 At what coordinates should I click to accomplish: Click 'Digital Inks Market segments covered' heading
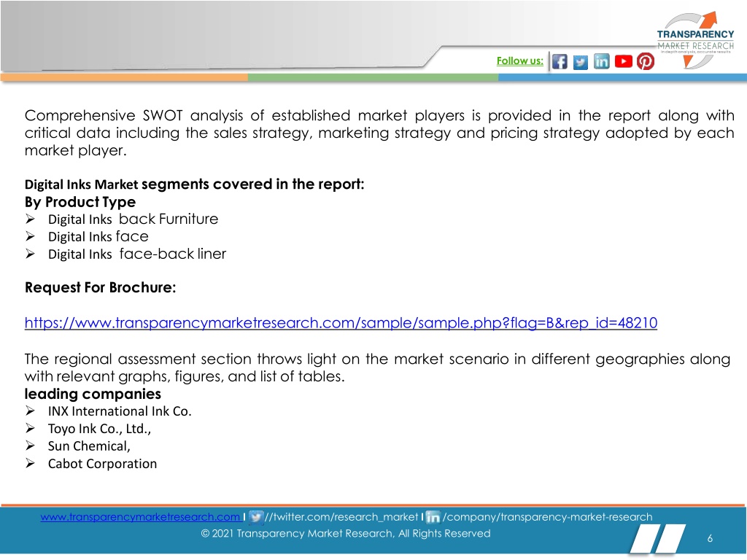194,184
